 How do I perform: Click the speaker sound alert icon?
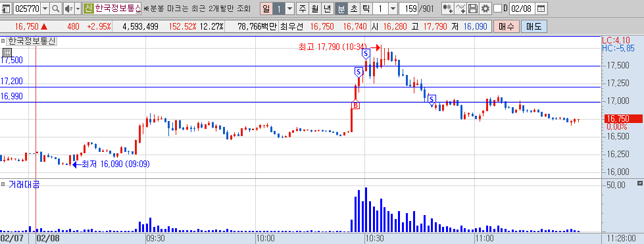pos(68,8)
